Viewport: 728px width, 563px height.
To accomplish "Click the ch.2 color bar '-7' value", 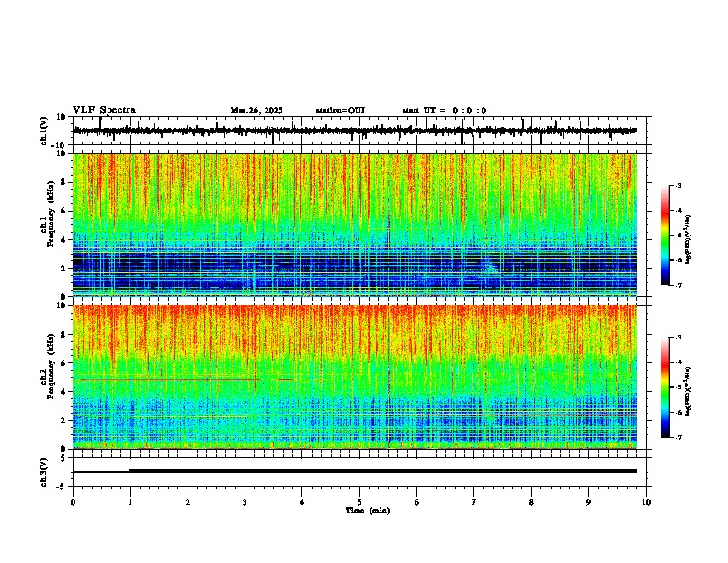I will pyautogui.click(x=678, y=437).
